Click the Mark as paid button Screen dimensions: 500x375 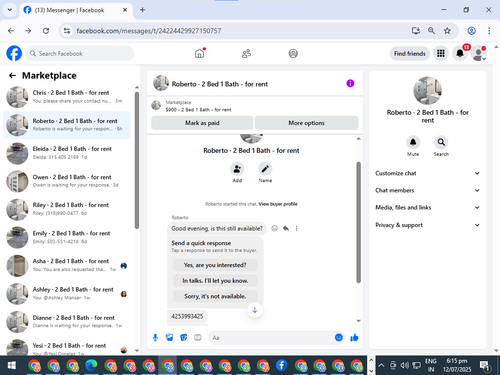(x=202, y=123)
